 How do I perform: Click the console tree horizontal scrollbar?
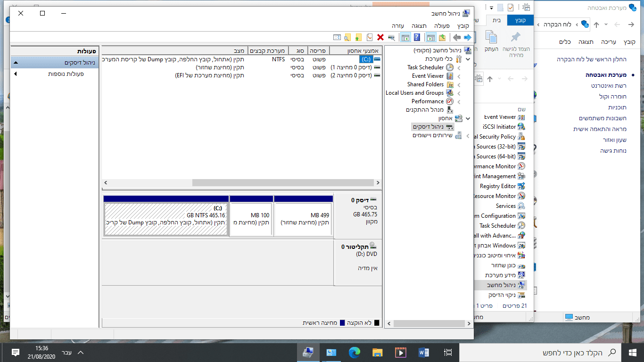(428, 324)
